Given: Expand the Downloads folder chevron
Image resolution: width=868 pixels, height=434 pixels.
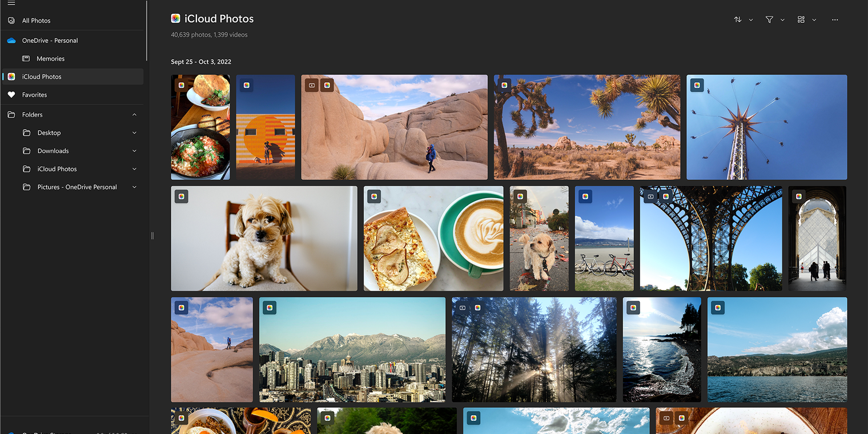Looking at the screenshot, I should 135,151.
